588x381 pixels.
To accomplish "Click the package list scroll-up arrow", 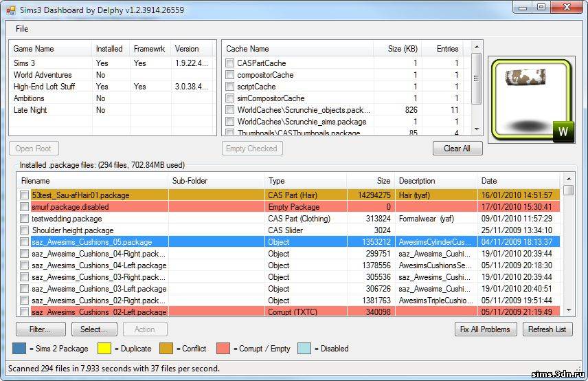I will click(x=569, y=179).
